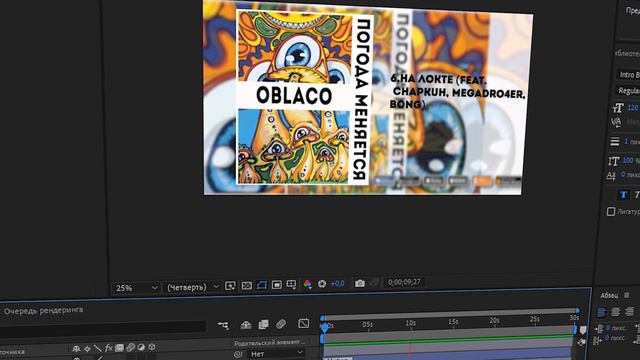Click the vertical scale value 100

tap(628, 160)
